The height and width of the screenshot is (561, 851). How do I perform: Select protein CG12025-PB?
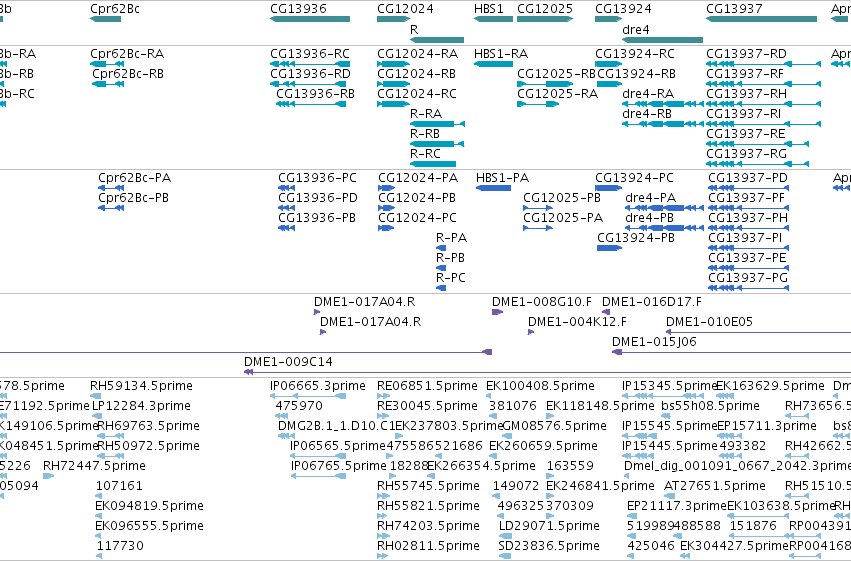(x=538, y=208)
